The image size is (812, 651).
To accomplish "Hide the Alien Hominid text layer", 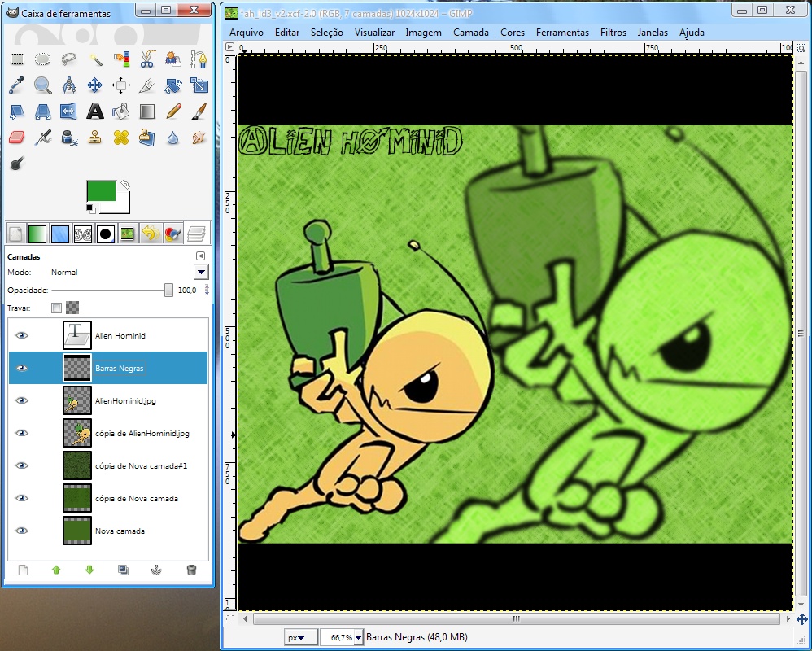I will [21, 335].
